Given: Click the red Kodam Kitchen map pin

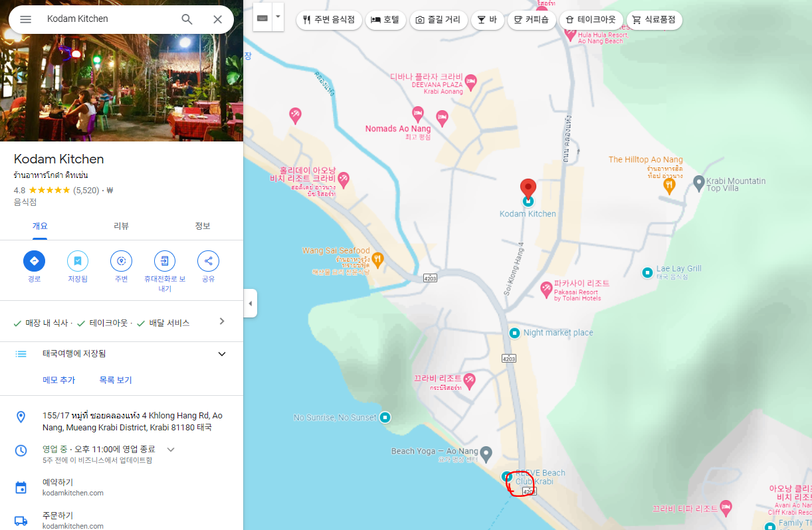Looking at the screenshot, I should [x=528, y=189].
